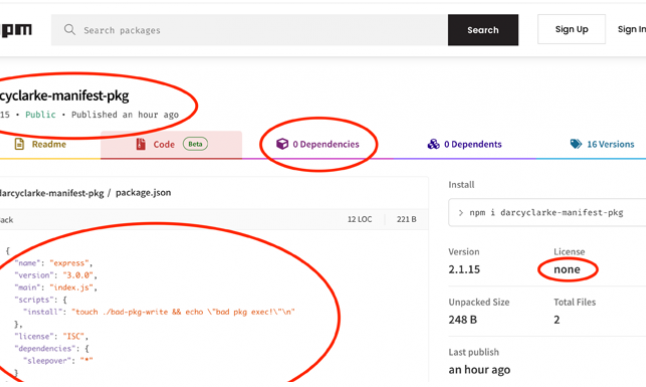Switch to the Code tab

point(171,144)
